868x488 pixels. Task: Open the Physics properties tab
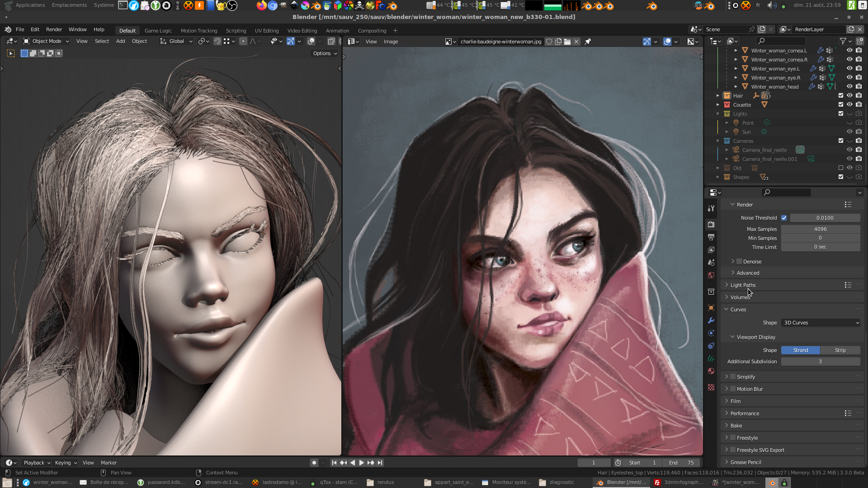(x=711, y=346)
